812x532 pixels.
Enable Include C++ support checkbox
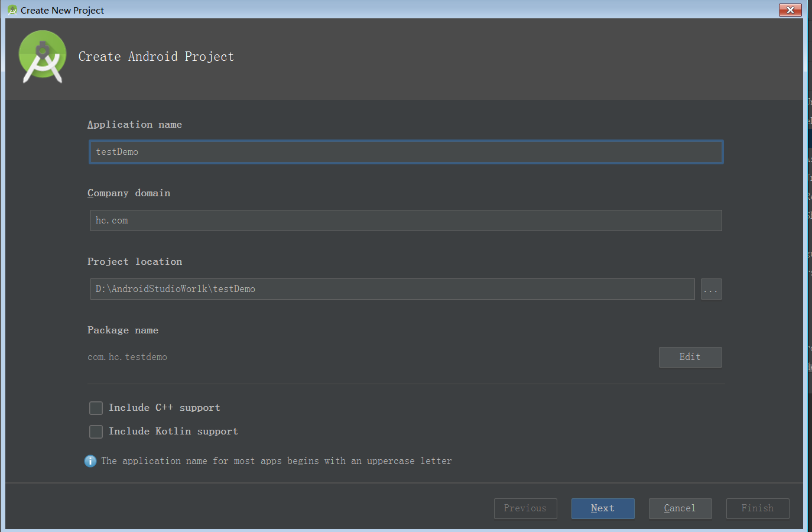(96, 408)
